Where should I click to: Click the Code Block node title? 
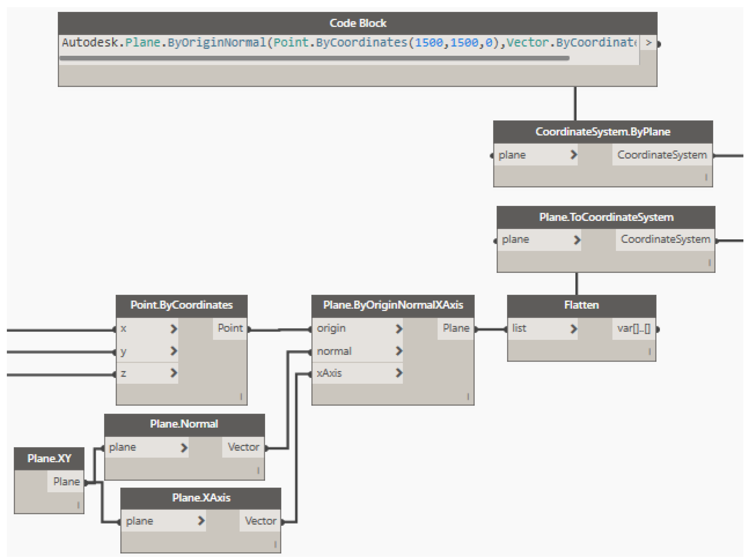pyautogui.click(x=357, y=23)
